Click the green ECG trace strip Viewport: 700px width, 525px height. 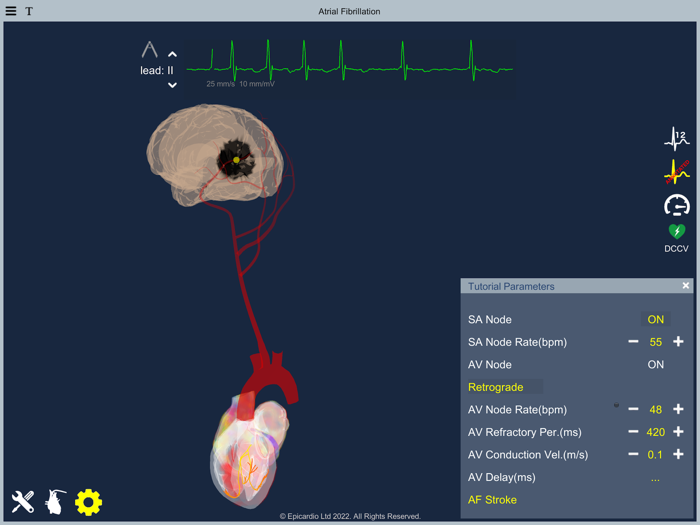pos(350,61)
